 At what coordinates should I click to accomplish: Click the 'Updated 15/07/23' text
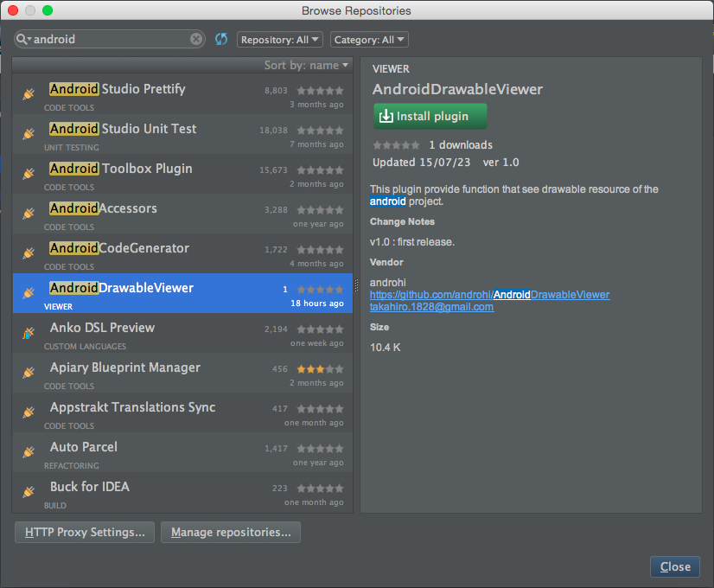[421, 163]
